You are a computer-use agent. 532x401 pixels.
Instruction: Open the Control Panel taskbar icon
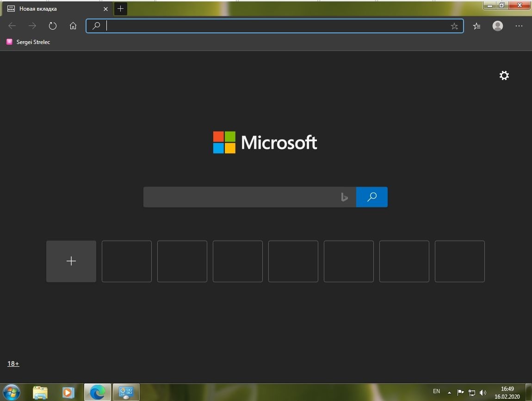coord(126,393)
